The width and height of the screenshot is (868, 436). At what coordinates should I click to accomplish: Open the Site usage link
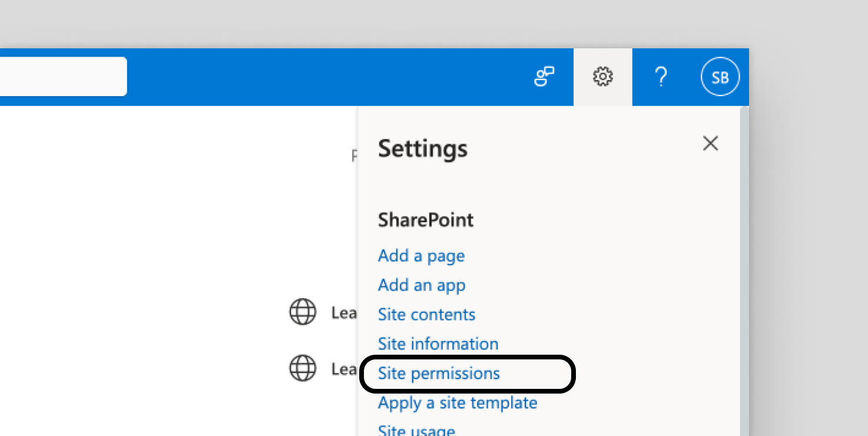(416, 430)
